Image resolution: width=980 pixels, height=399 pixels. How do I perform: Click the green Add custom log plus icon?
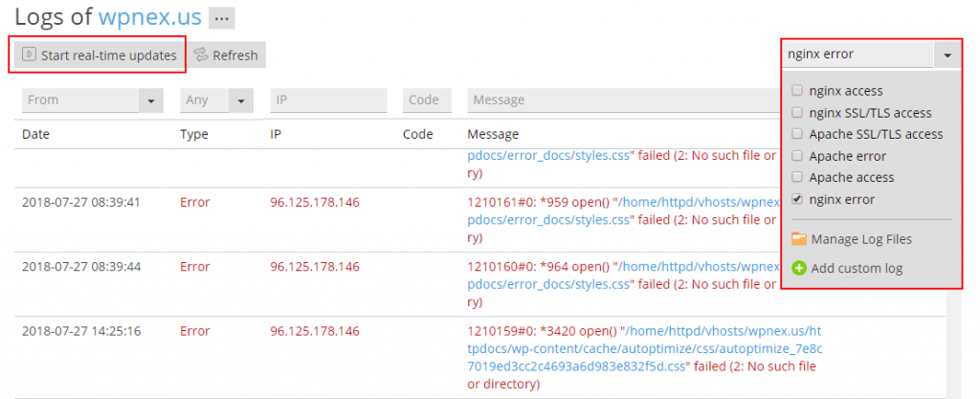click(x=799, y=269)
